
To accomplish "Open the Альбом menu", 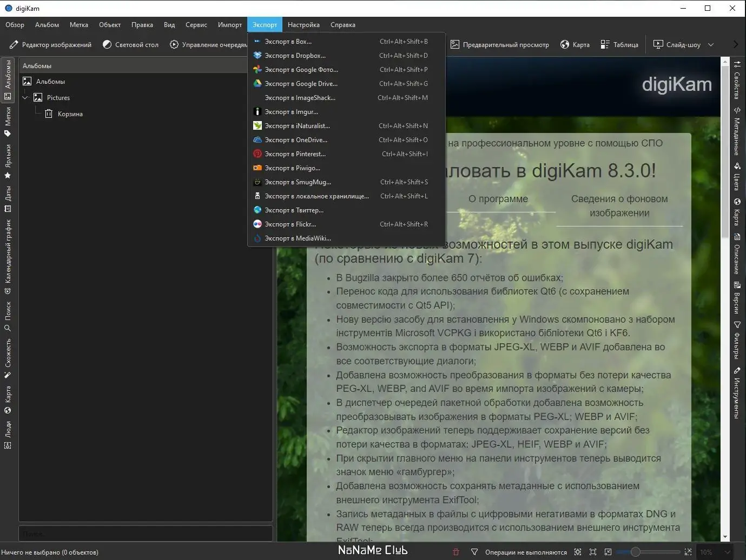I will click(x=47, y=25).
